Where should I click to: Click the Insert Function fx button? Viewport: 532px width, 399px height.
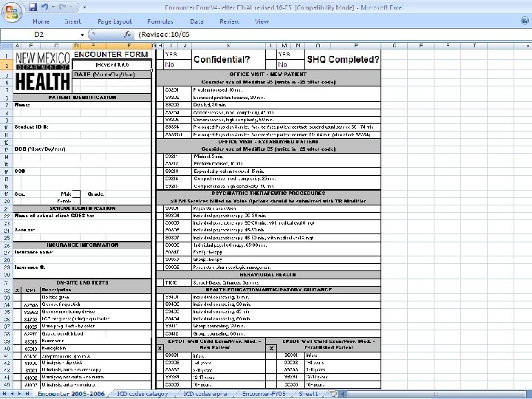tap(127, 34)
